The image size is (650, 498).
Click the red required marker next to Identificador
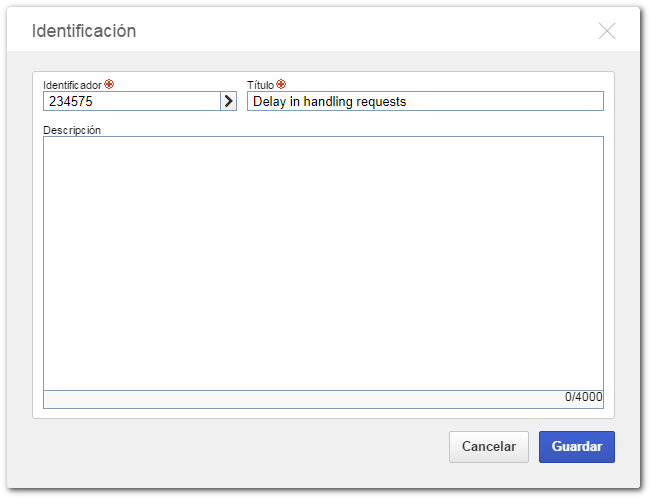(x=109, y=84)
